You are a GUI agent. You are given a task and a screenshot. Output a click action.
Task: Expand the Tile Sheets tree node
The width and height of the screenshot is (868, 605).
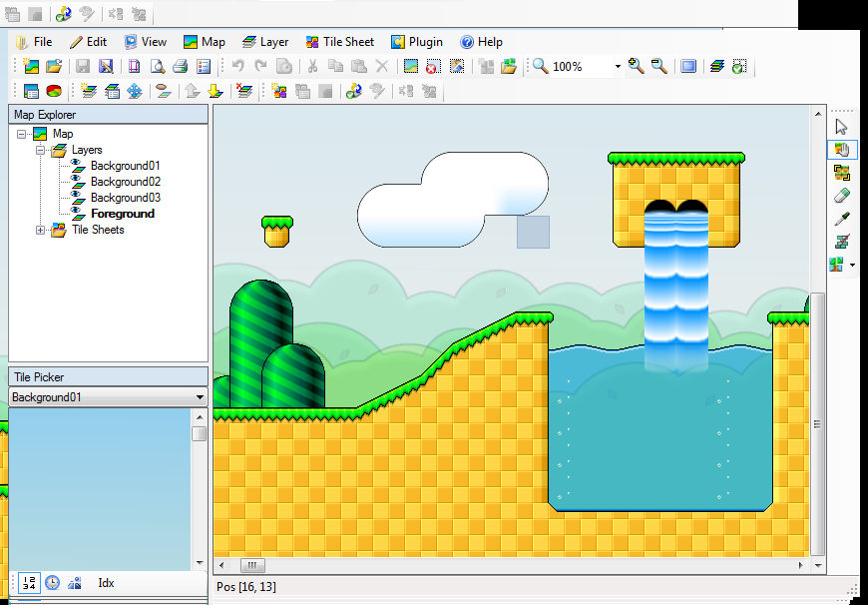click(41, 230)
